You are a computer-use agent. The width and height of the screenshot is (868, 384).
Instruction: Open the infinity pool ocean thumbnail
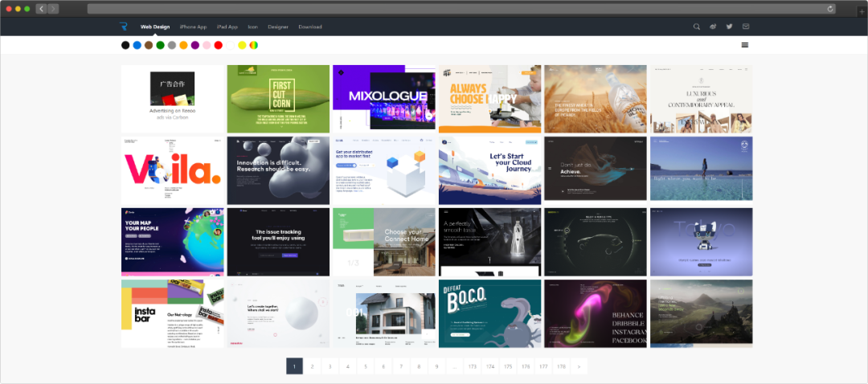(702, 168)
